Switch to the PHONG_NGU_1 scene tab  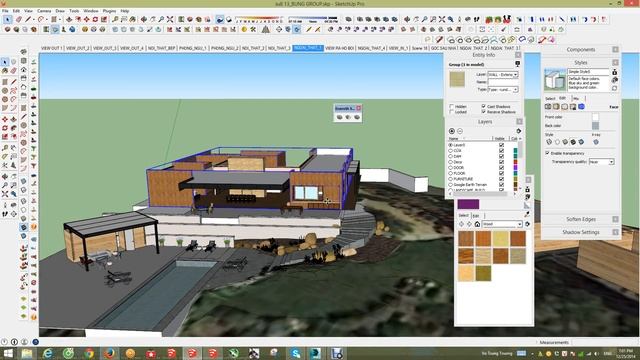[x=193, y=48]
